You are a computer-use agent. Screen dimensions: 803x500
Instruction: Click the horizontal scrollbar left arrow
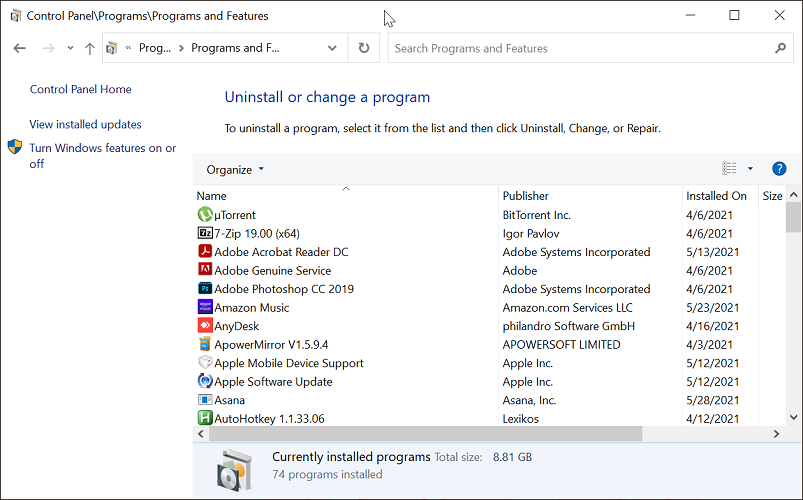click(x=201, y=434)
